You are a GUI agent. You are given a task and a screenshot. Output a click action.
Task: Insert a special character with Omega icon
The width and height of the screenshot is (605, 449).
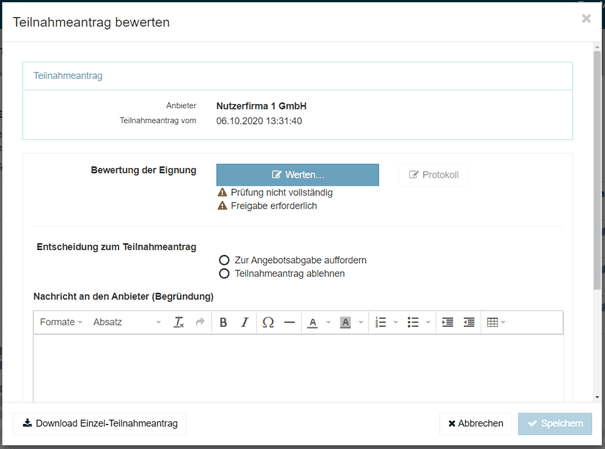pyautogui.click(x=267, y=323)
